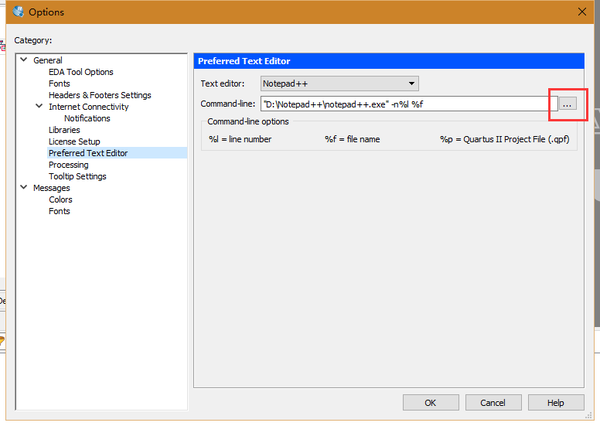Open Help for this dialog
The height and width of the screenshot is (426, 600).
(x=556, y=403)
